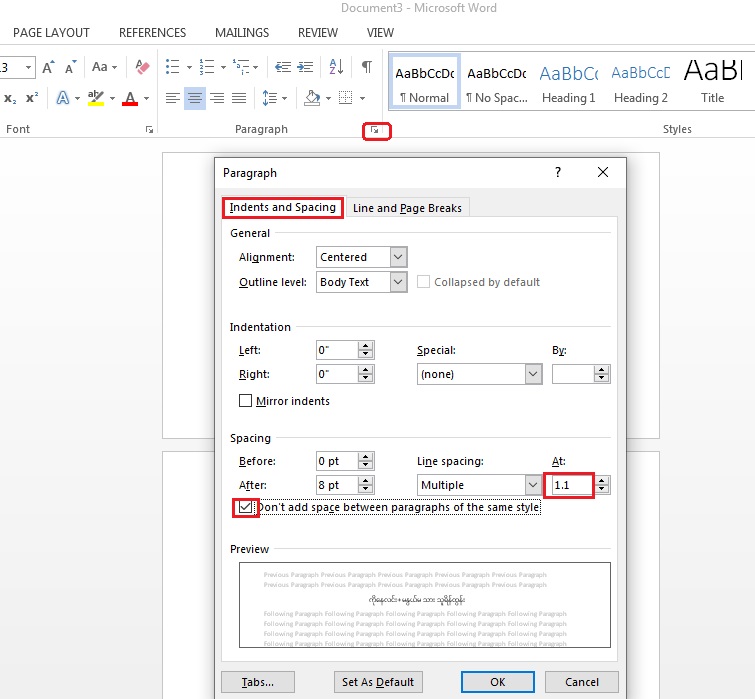
Task: Expand the numbering dropdown arrow
Action: pyautogui.click(x=223, y=67)
